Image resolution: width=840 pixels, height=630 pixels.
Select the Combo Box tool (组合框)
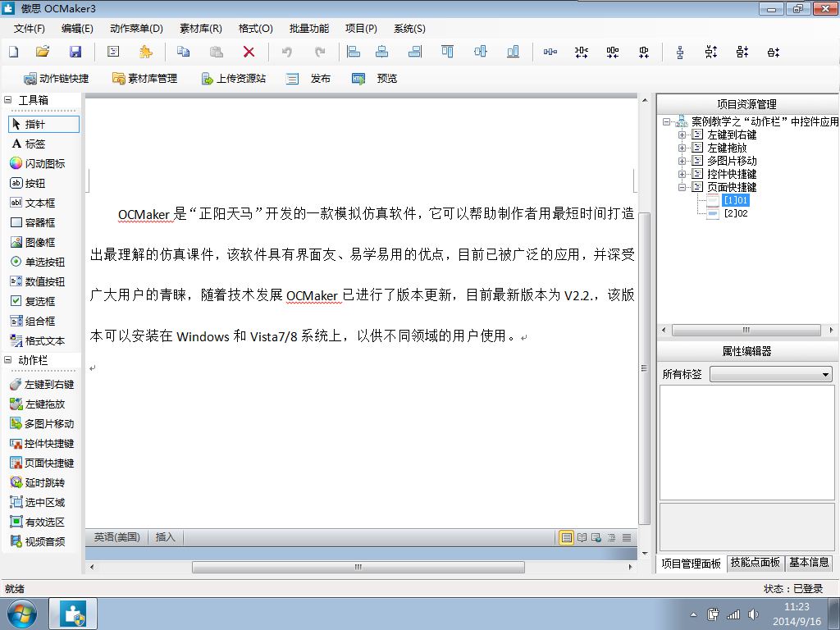[33, 321]
